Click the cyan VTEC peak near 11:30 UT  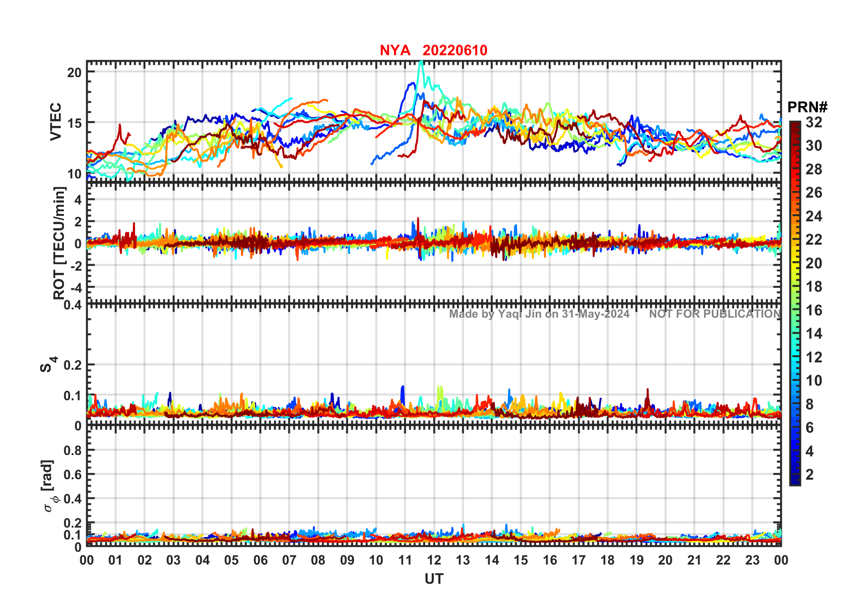pyautogui.click(x=421, y=63)
